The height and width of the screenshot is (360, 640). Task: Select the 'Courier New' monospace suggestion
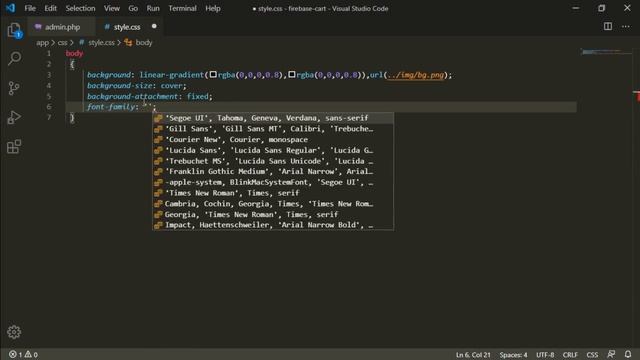point(273,140)
